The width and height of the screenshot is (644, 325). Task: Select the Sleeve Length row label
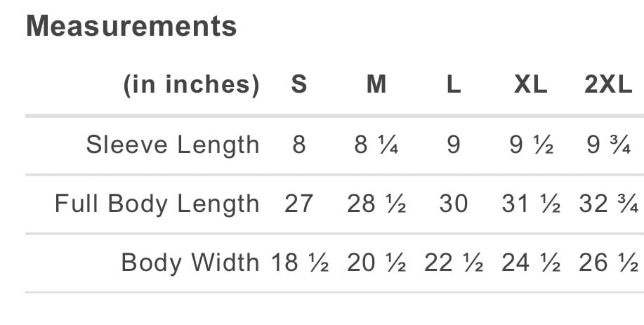(173, 145)
